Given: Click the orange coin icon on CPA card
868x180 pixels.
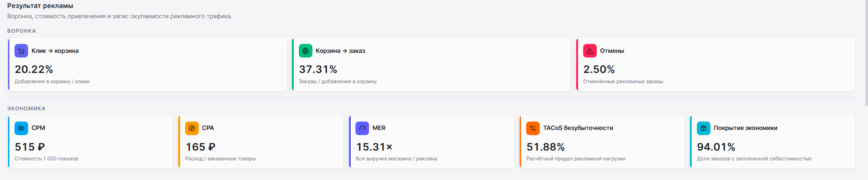Looking at the screenshot, I should (192, 128).
